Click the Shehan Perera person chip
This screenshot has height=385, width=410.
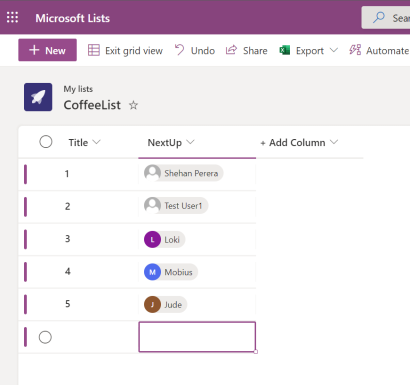tap(183, 173)
